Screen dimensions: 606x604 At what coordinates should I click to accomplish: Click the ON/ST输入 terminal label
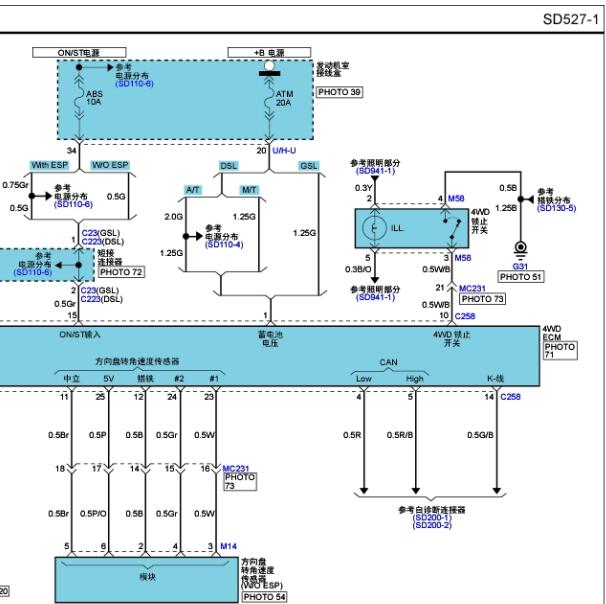(x=80, y=334)
